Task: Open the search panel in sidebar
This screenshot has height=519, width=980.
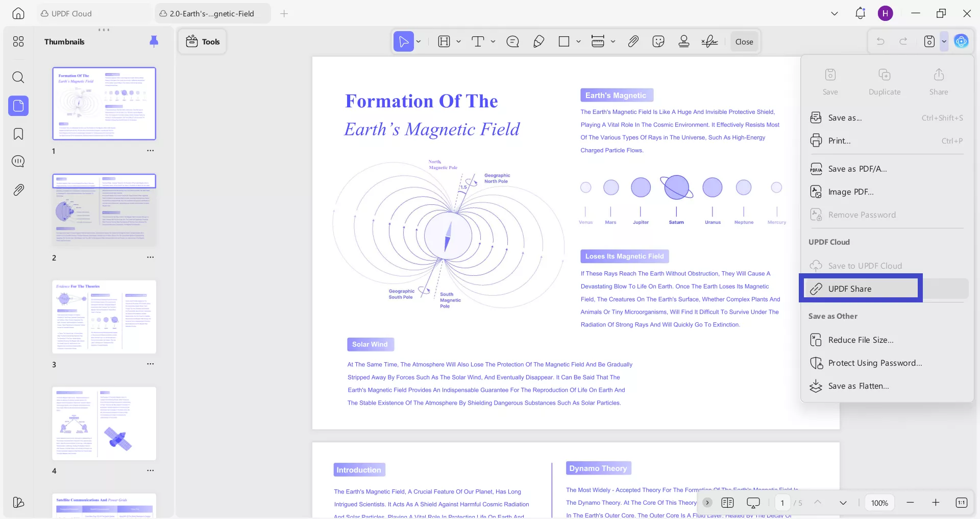Action: 18,77
